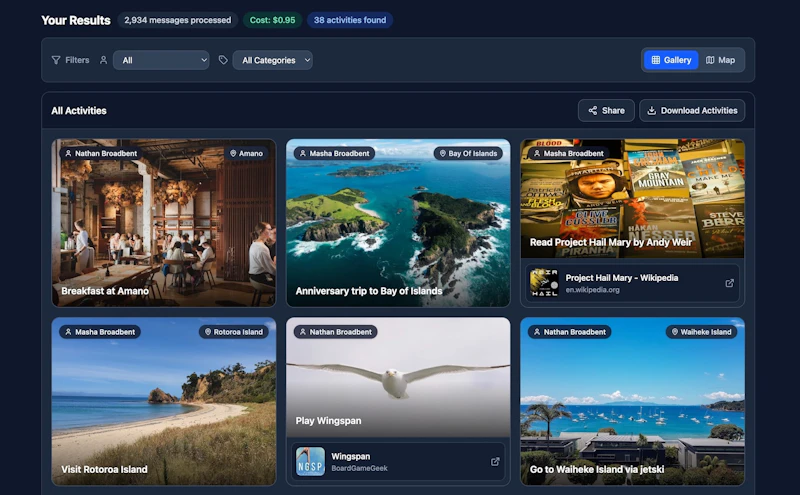Click the Project Hail Mary book cover thumbnail
The width and height of the screenshot is (800, 495).
point(544,283)
